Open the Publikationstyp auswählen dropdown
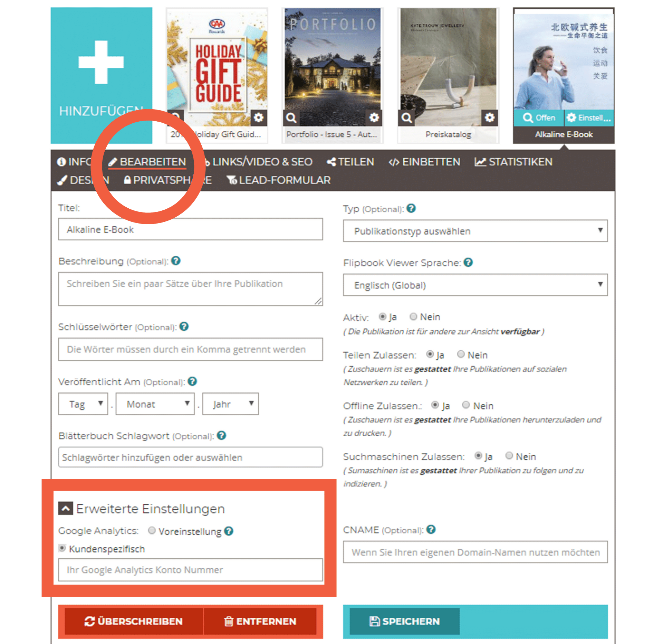The image size is (663, 644). coord(475,231)
